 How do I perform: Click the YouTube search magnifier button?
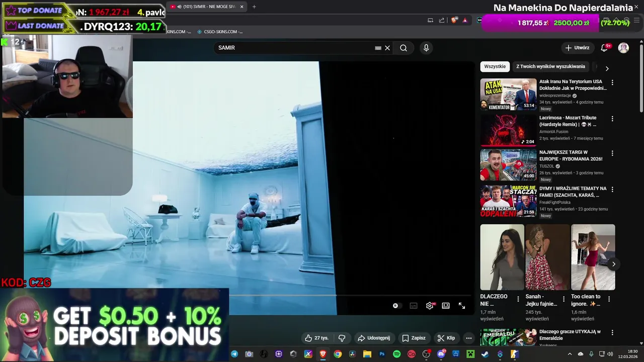click(x=404, y=48)
